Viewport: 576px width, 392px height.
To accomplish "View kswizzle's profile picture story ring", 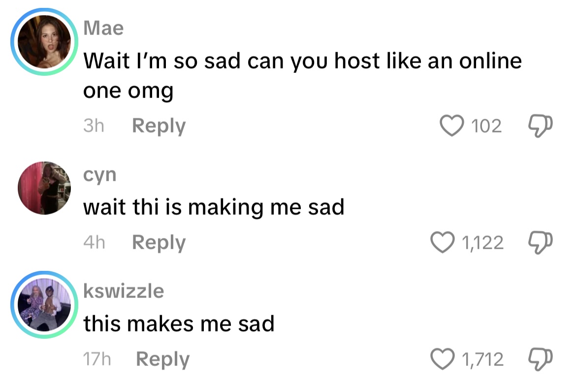I will (x=44, y=304).
